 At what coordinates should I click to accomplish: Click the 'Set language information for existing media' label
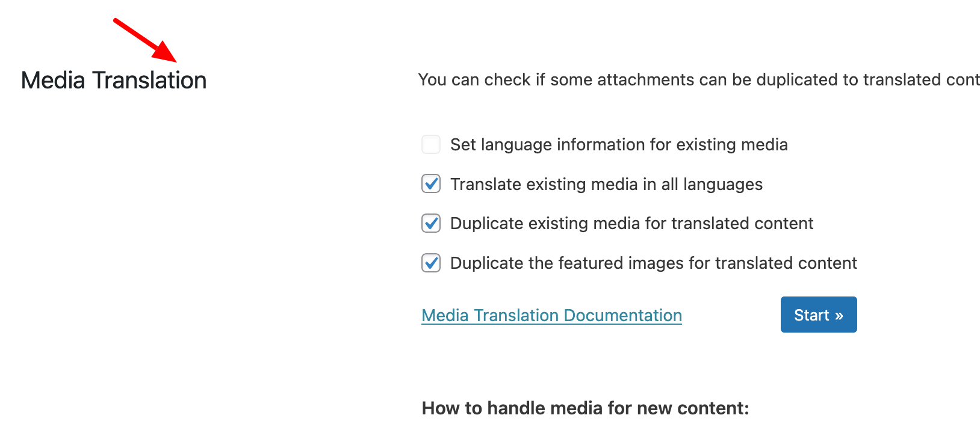click(x=619, y=145)
